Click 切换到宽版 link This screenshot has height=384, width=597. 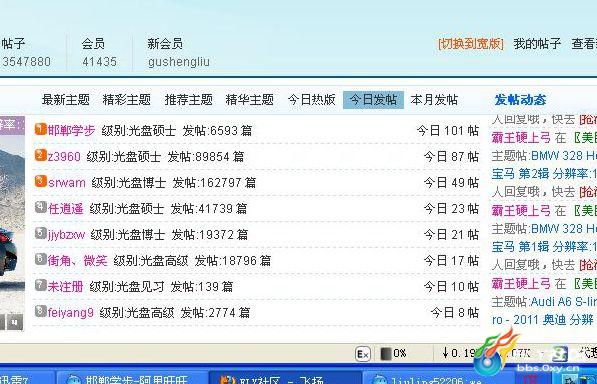pos(471,44)
